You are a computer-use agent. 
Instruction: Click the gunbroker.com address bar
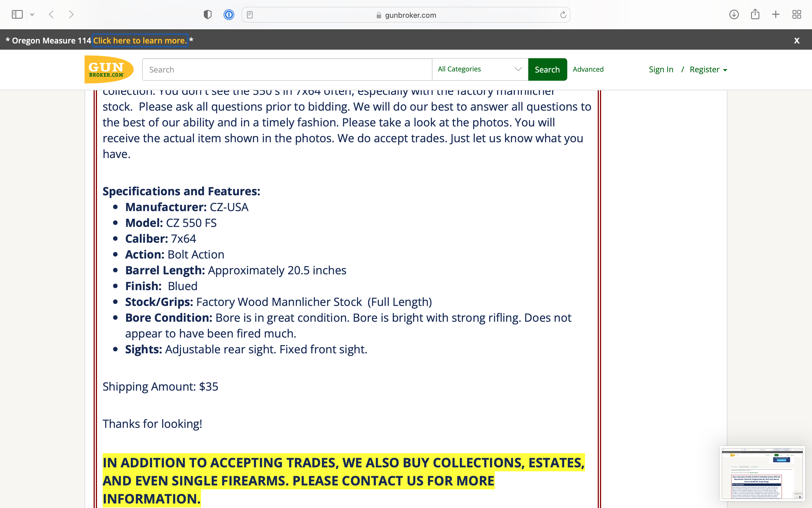pos(406,15)
